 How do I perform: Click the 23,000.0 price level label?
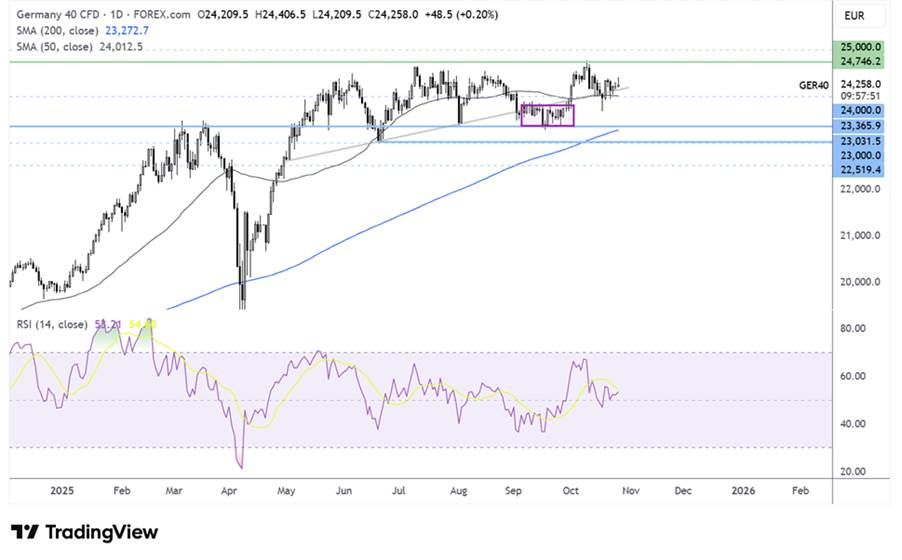[x=858, y=155]
